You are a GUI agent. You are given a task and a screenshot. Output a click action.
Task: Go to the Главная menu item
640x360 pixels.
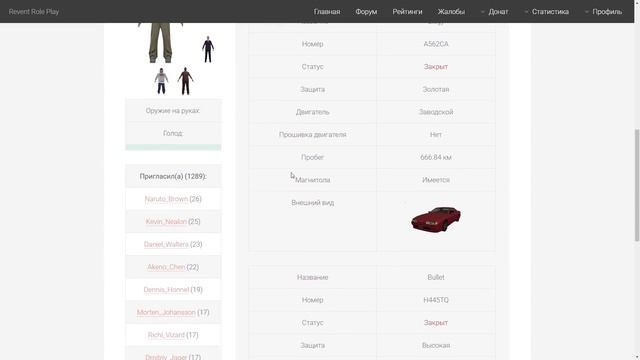[x=327, y=12]
